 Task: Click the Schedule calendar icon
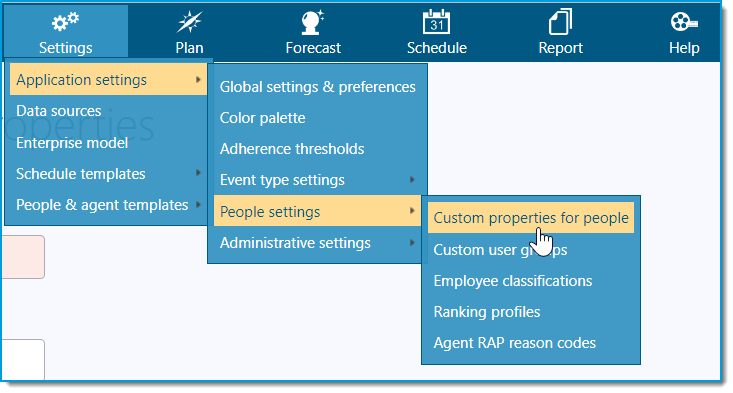(436, 22)
